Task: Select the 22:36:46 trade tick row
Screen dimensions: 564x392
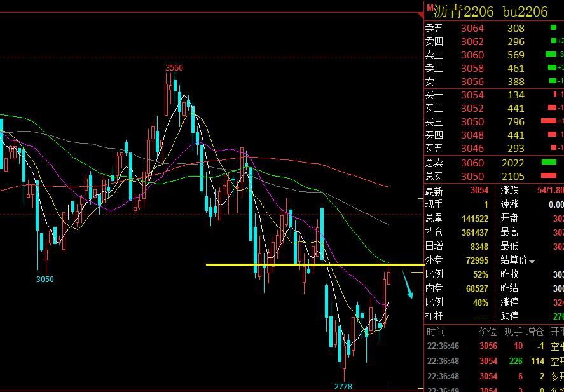Action: (x=494, y=346)
